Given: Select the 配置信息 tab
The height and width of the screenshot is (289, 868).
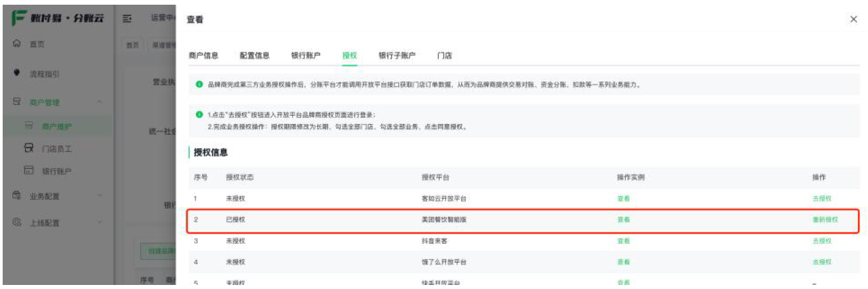Looking at the screenshot, I should (255, 56).
